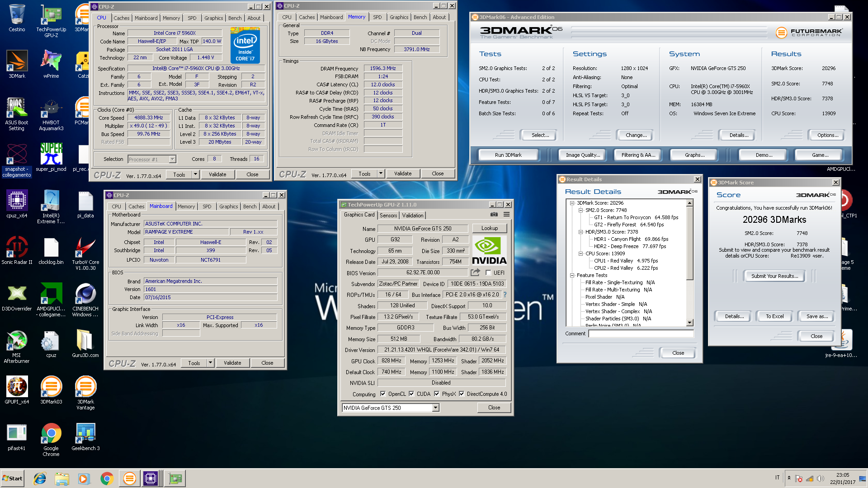The image size is (868, 488).
Task: Collapse the CPU Score: 13909 node
Action: click(x=580, y=253)
